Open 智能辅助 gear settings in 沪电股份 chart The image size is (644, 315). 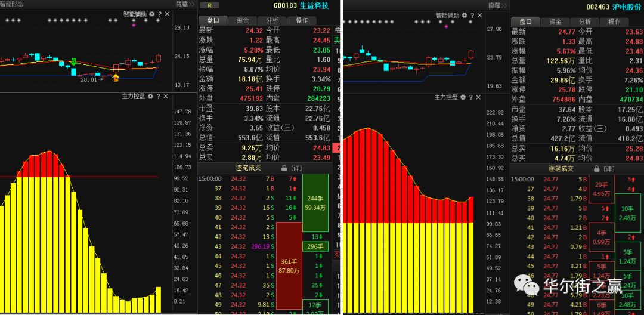(x=464, y=15)
